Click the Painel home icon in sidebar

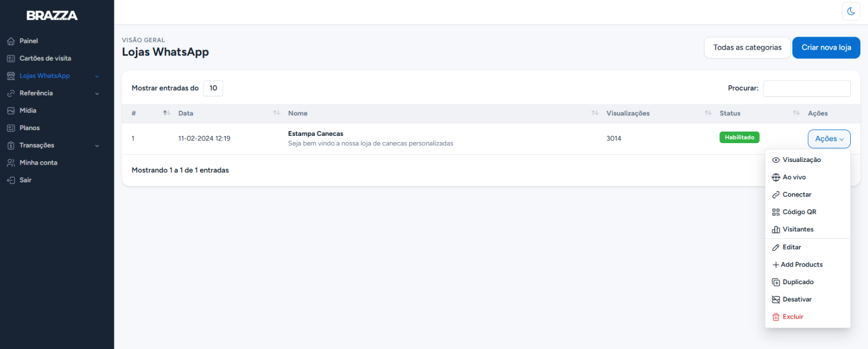coord(11,41)
